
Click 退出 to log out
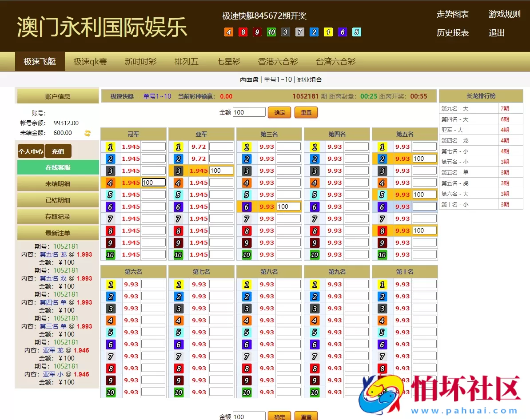point(496,33)
